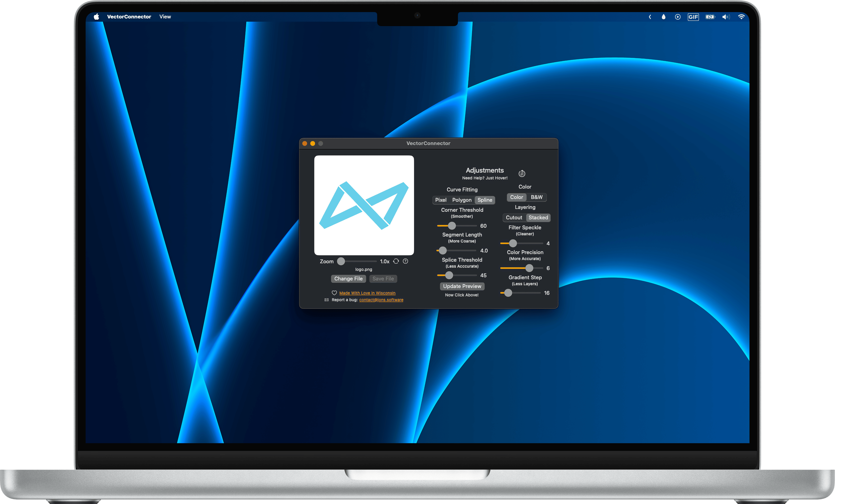Click the Filter Speckle slider
This screenshot has height=504, width=852.
point(522,243)
